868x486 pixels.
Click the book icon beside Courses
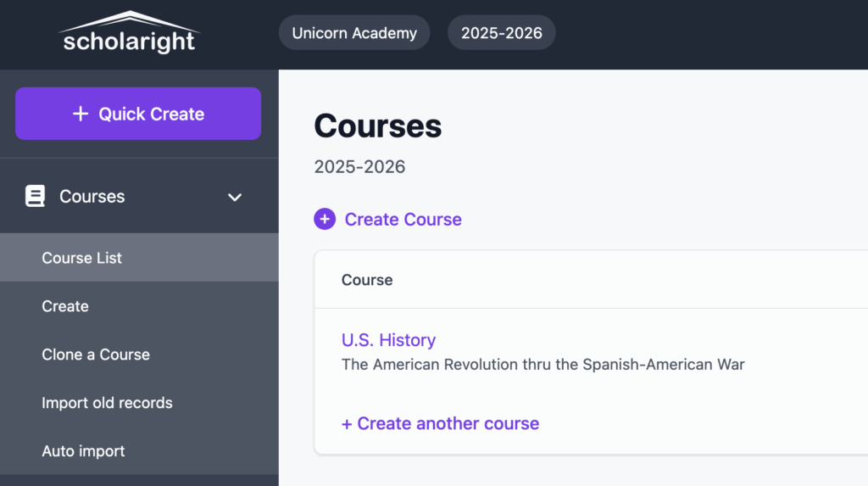(x=35, y=197)
